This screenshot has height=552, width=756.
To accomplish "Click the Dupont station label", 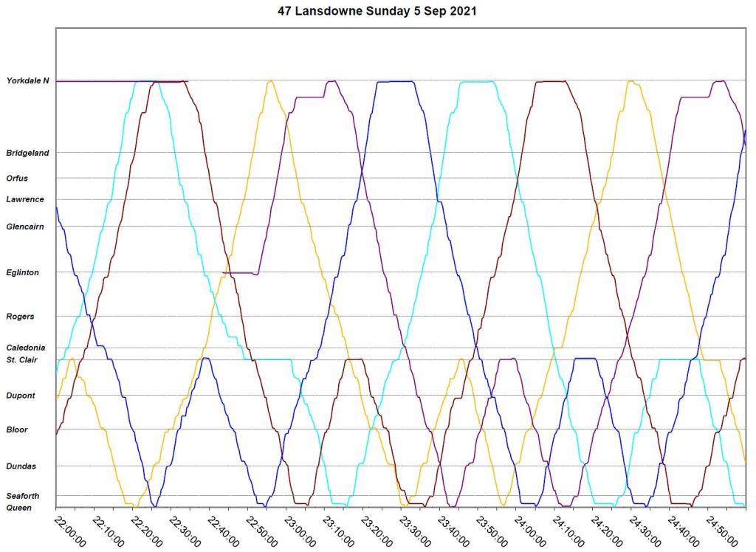I will (21, 396).
